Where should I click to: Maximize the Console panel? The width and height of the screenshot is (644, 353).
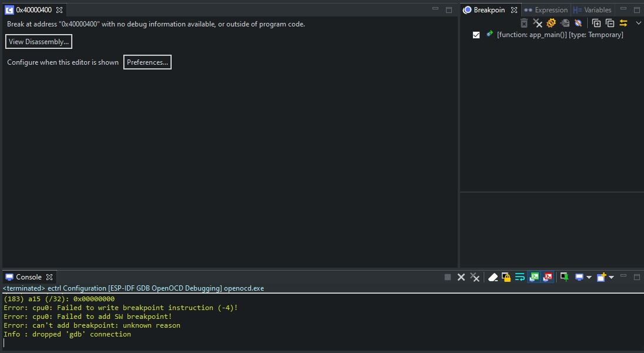click(636, 277)
